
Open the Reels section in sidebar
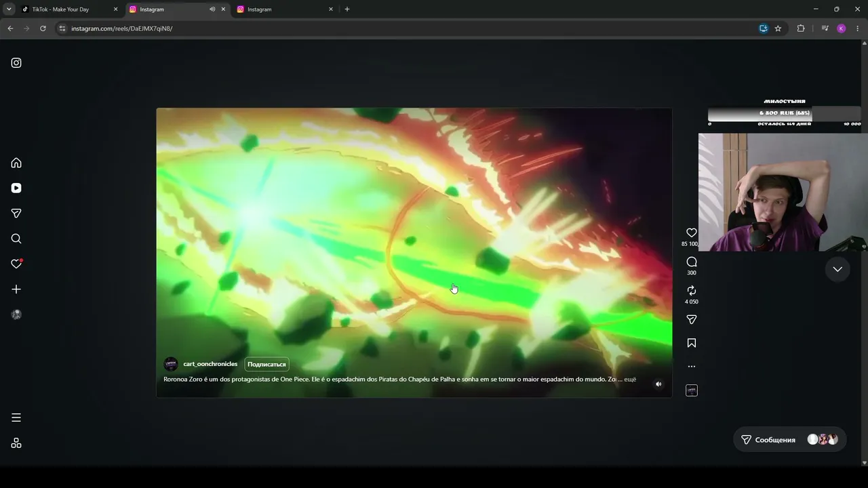pos(16,188)
